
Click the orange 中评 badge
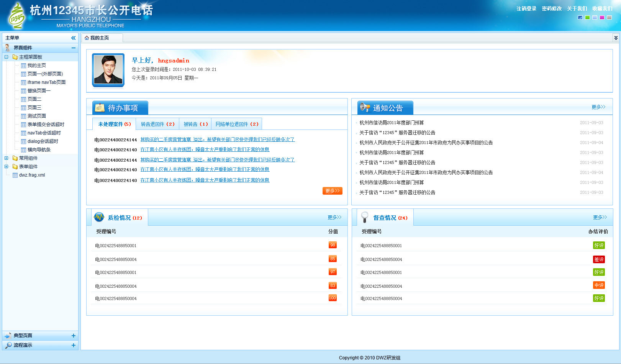pyautogui.click(x=599, y=285)
